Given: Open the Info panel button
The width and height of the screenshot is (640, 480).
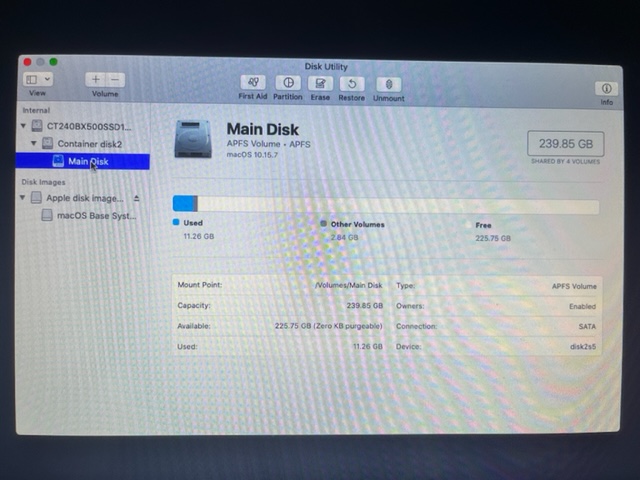Looking at the screenshot, I should [x=606, y=89].
